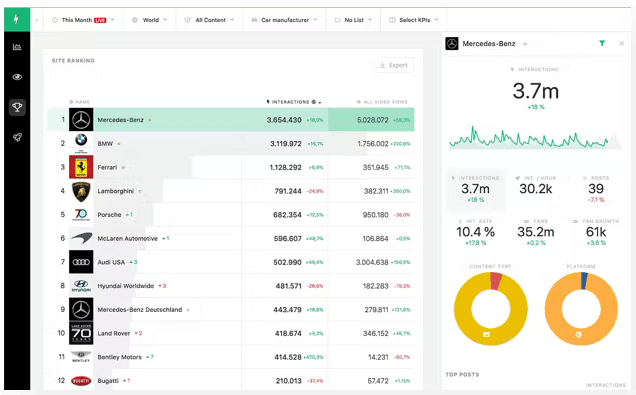Screen dimensions: 636x395
Task: Select the BMW row in ranking
Action: (231, 143)
